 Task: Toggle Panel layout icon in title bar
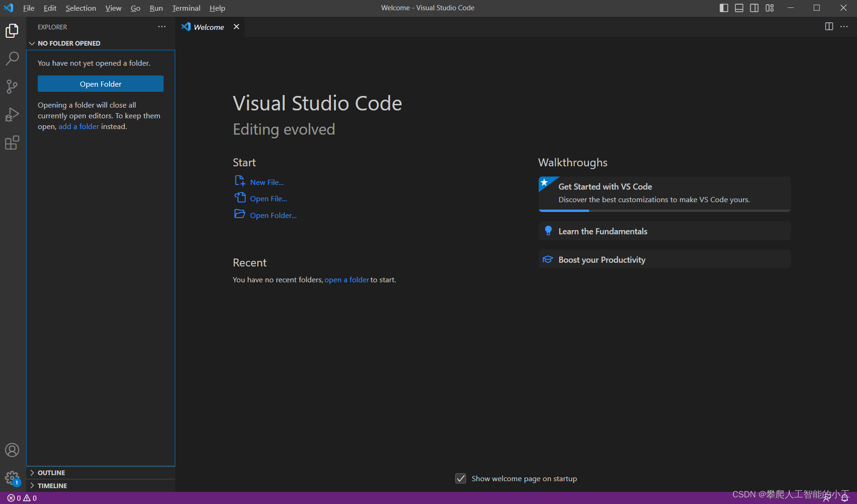[739, 8]
